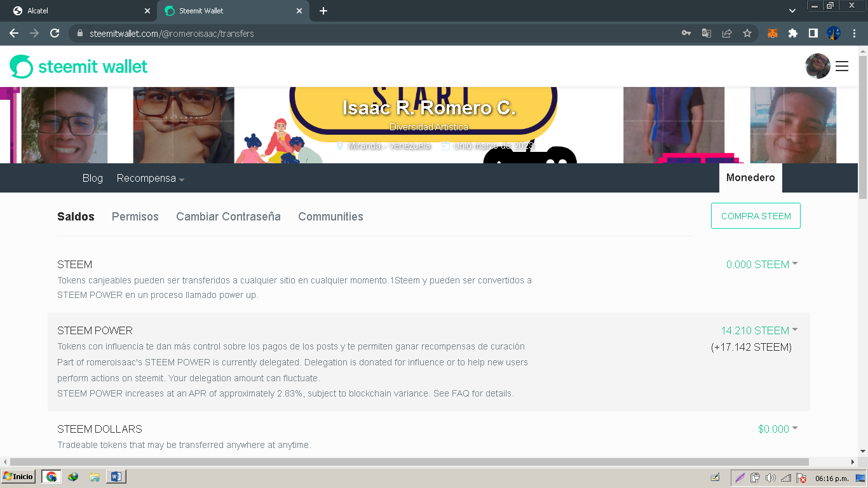
Task: Go forward to the next page
Action: pyautogui.click(x=34, y=33)
